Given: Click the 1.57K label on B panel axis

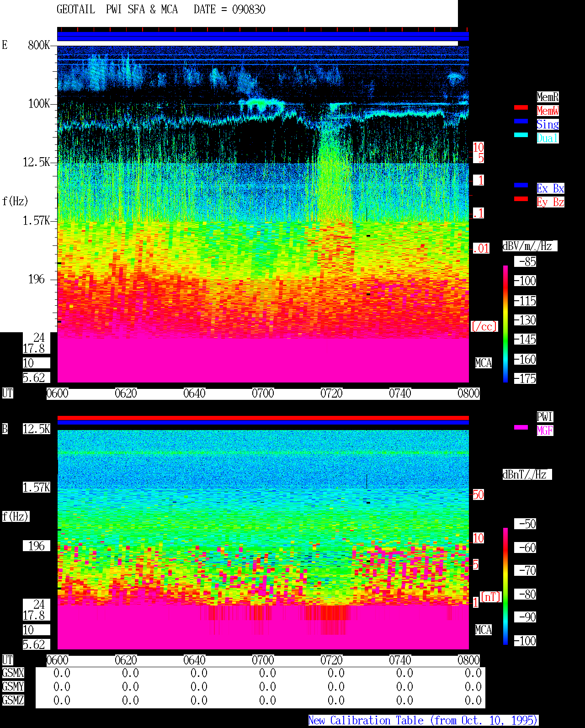Looking at the screenshot, I should pos(37,487).
